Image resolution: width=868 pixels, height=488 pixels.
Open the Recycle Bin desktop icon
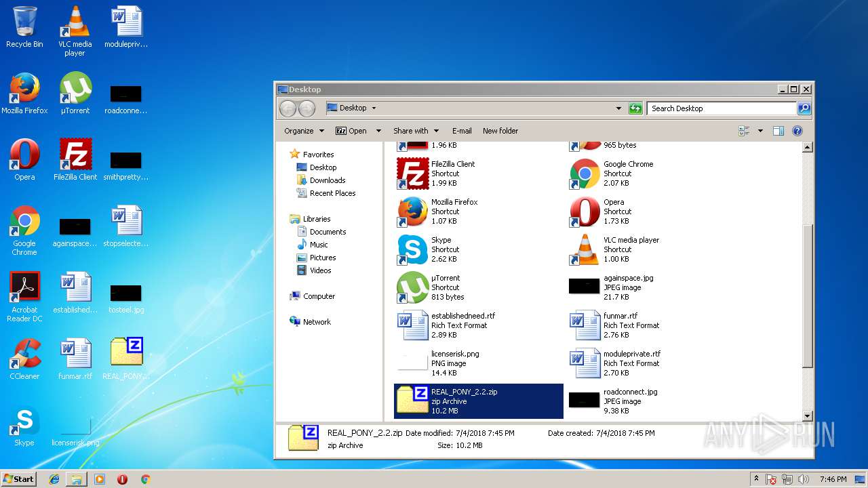[x=24, y=27]
